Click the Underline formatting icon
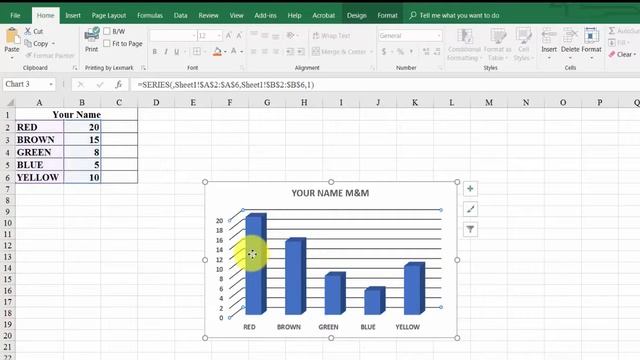Image resolution: width=640 pixels, height=360 pixels. (177, 52)
